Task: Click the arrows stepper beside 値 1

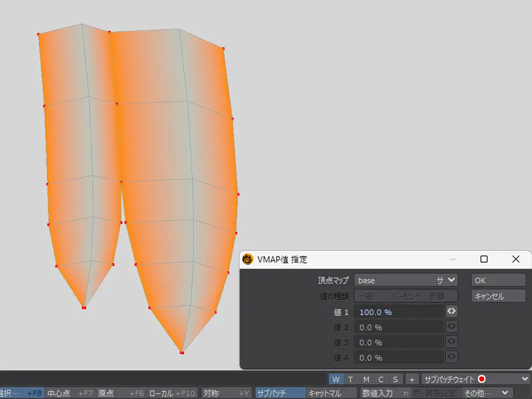Action: click(x=451, y=311)
